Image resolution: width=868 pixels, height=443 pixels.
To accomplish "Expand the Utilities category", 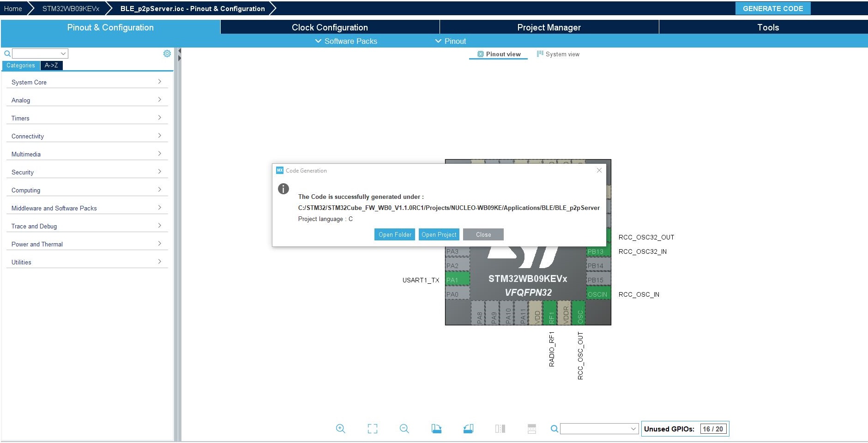I will [x=87, y=262].
